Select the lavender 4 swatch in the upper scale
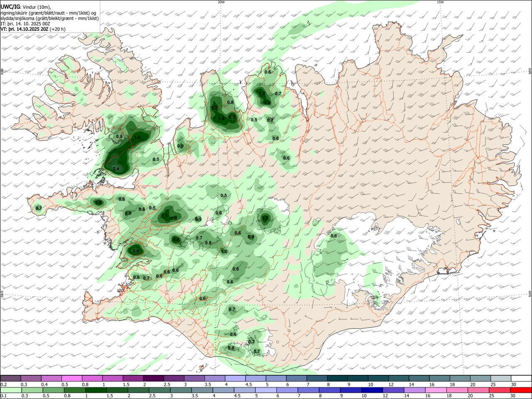Image resolution: width=532 pixels, height=399 pixels. [x=234, y=378]
